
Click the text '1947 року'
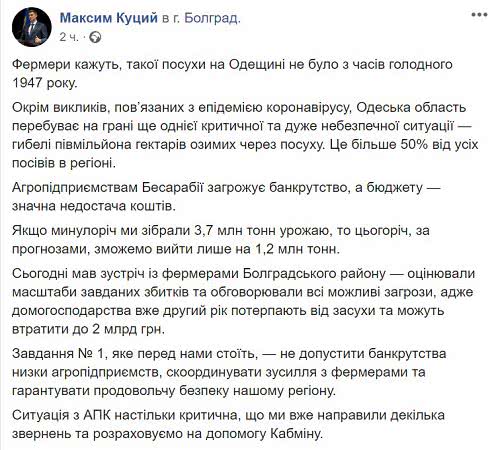pos(44,83)
